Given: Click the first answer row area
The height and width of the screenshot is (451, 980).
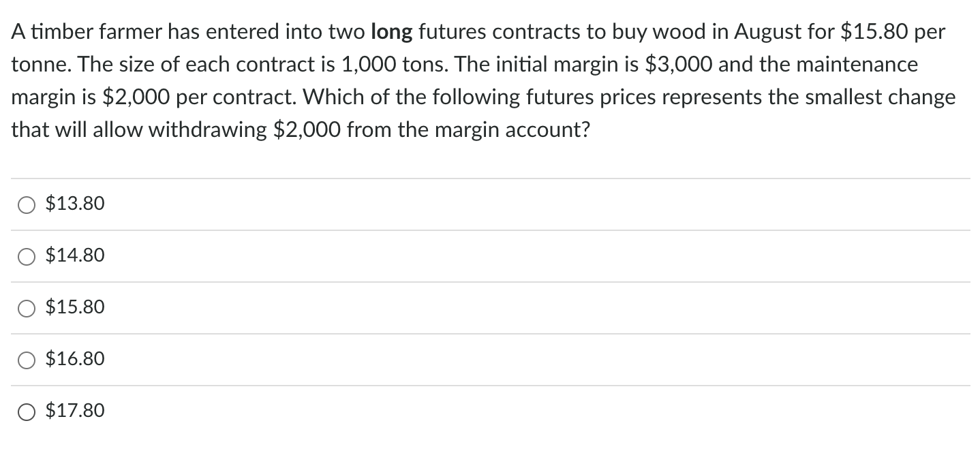Looking at the screenshot, I should 477,204.
